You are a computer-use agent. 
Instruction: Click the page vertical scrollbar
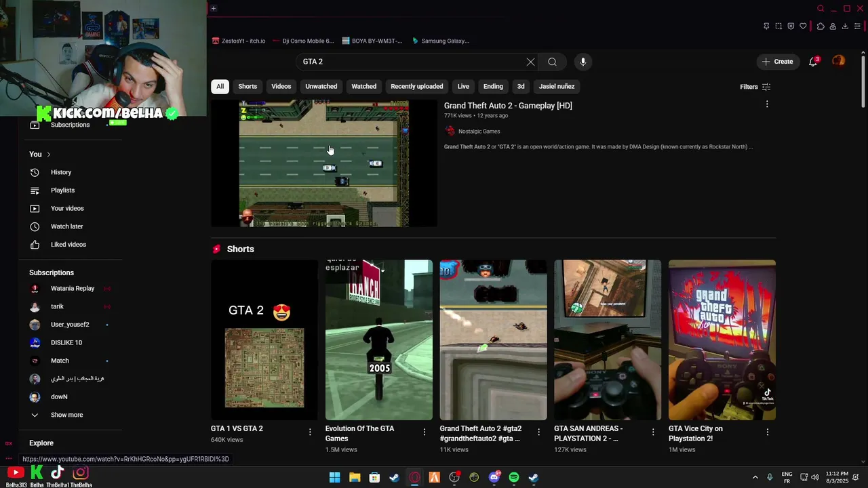[x=863, y=80]
